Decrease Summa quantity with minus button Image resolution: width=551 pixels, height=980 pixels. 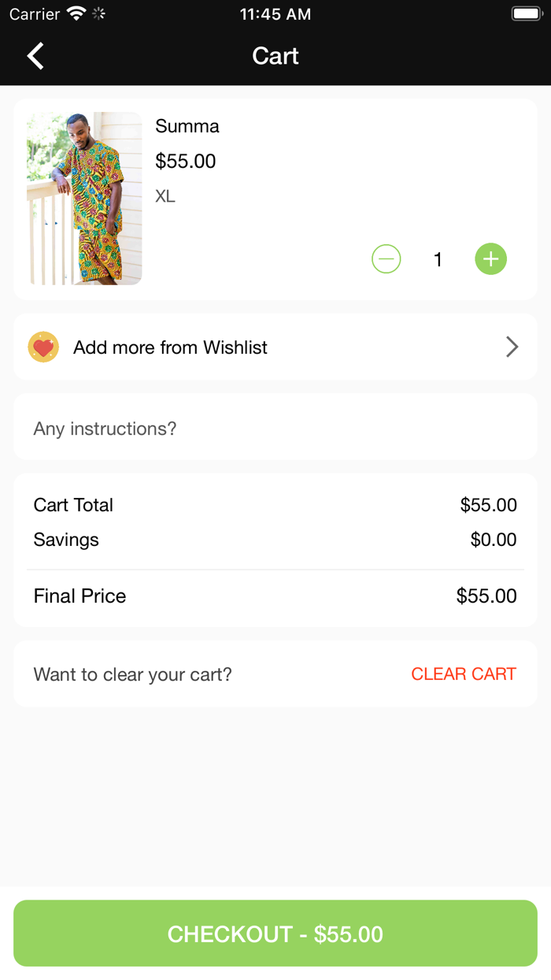pyautogui.click(x=386, y=259)
